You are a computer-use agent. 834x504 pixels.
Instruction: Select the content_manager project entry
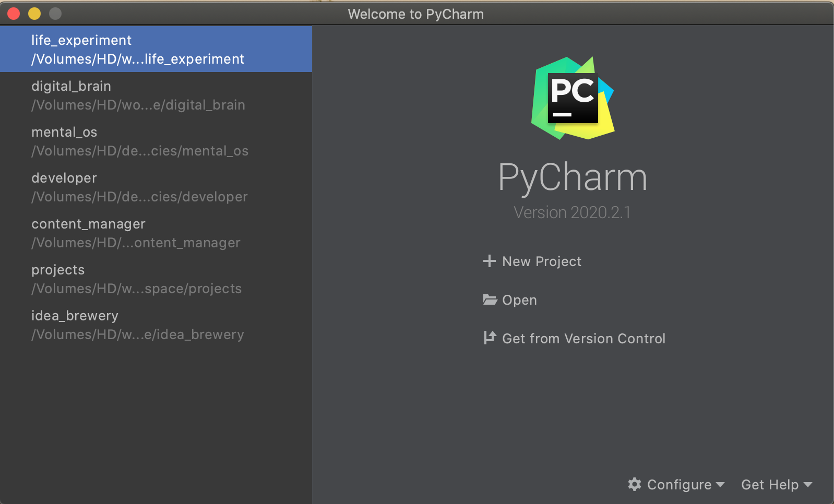(x=156, y=233)
